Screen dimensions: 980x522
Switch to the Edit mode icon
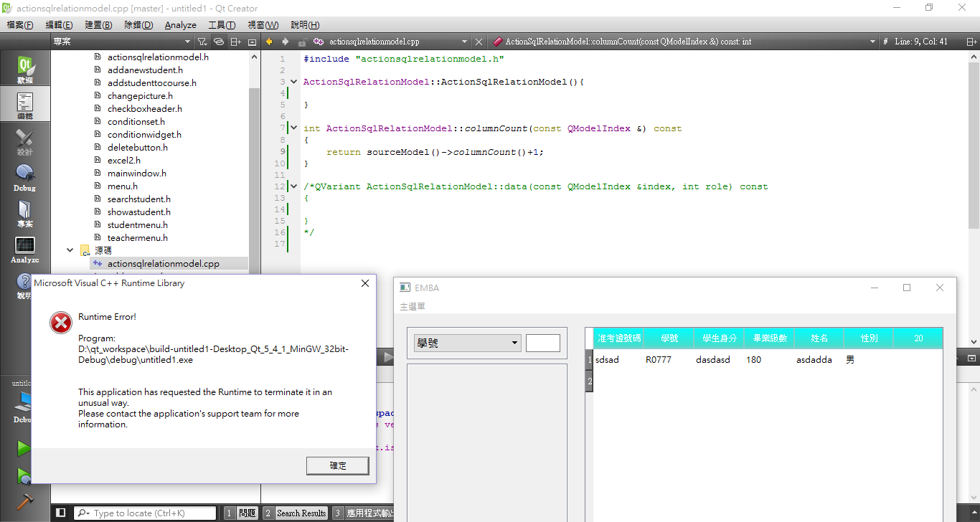pyautogui.click(x=25, y=105)
